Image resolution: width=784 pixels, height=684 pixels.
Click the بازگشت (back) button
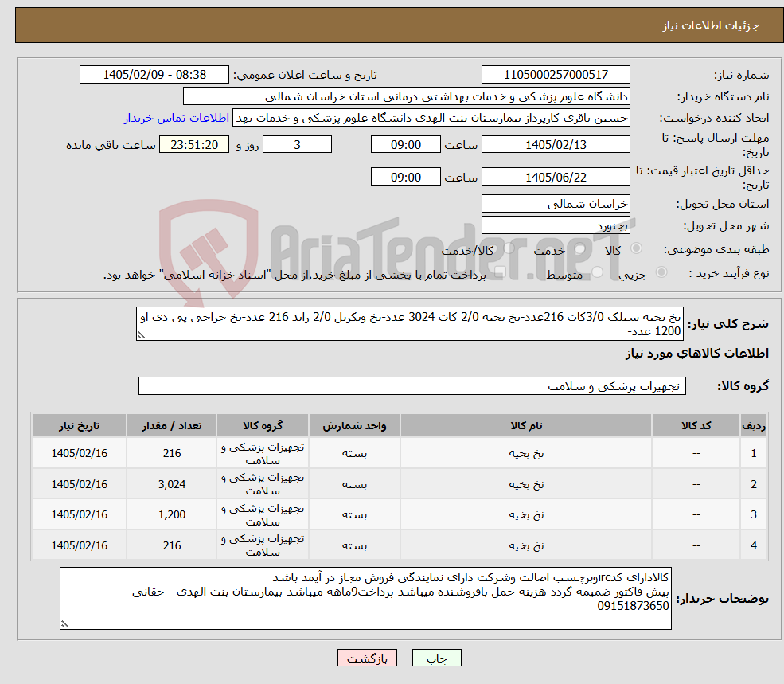367,658
